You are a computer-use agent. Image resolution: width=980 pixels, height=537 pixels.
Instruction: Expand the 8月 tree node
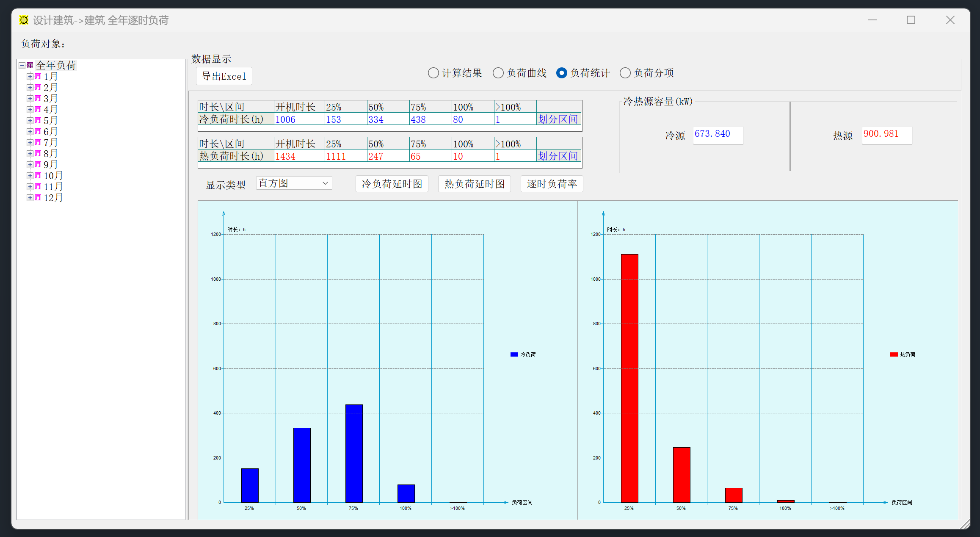[30, 154]
